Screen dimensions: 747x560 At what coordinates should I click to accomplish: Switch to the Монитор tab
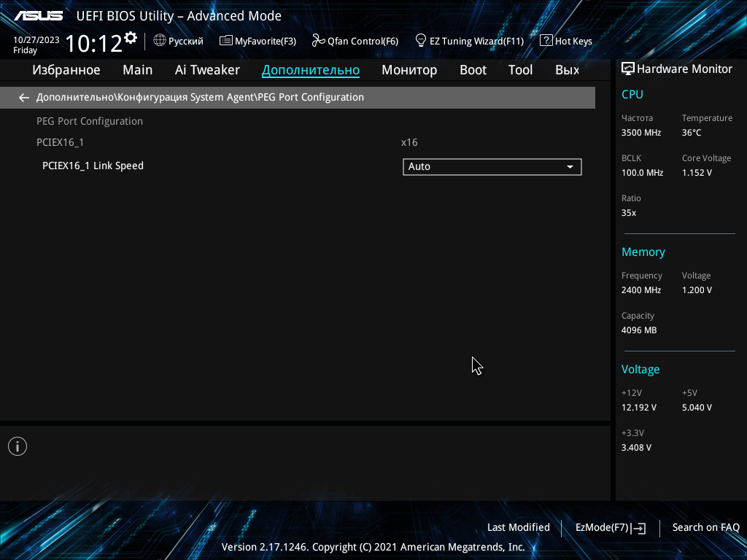pos(409,70)
